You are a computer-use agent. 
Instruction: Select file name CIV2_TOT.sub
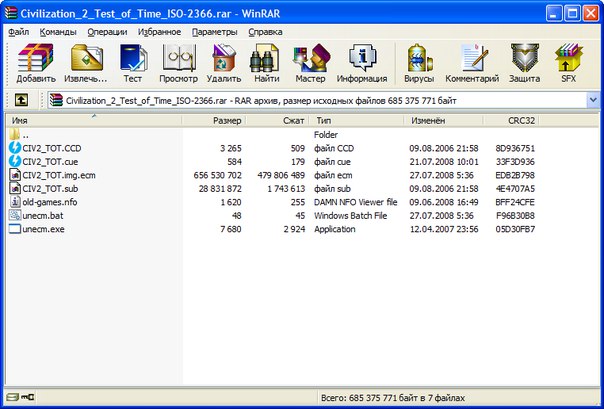[50, 189]
